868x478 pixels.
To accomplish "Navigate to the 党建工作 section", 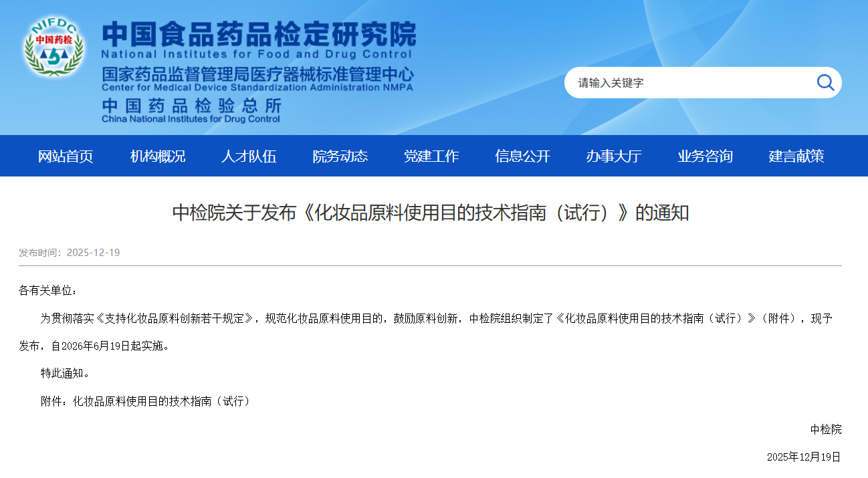I will point(431,156).
